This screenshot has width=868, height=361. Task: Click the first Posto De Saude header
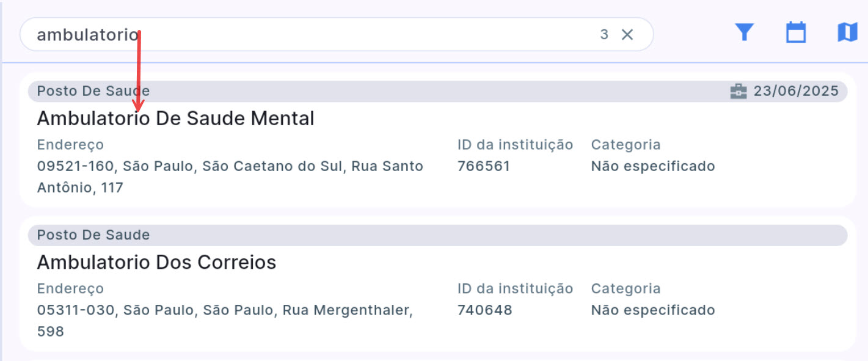coord(93,92)
